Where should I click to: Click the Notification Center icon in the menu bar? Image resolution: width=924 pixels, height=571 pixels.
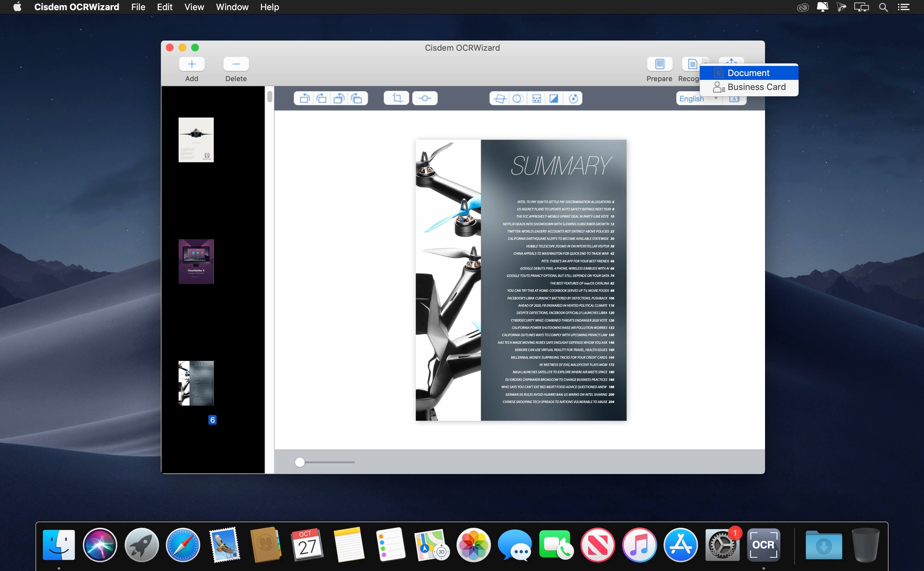[903, 7]
